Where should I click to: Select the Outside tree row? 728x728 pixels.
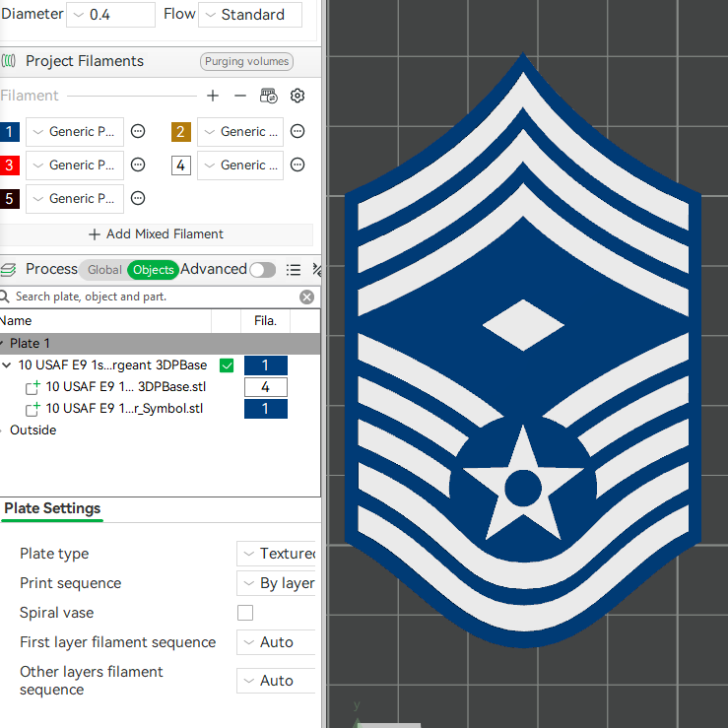click(x=33, y=430)
